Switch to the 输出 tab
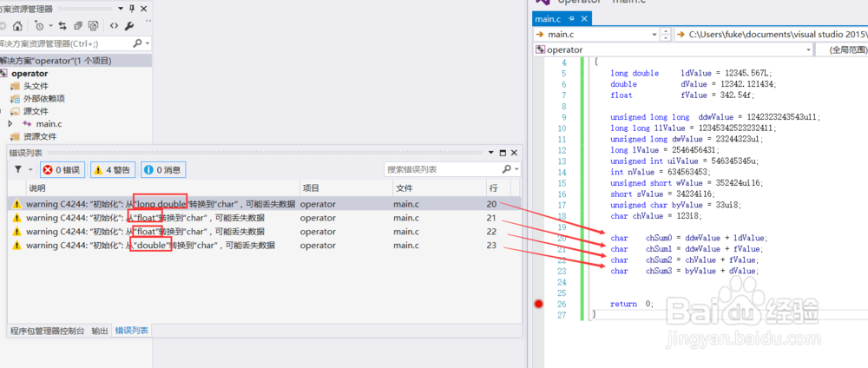 pos(100,331)
